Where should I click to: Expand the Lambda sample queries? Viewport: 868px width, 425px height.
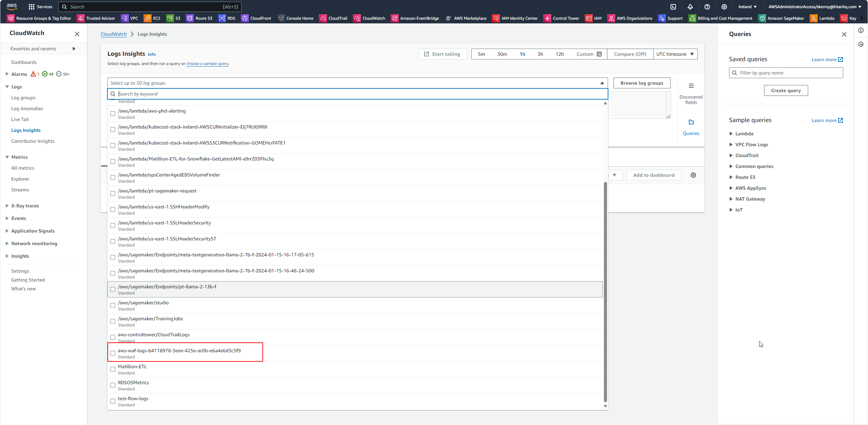coord(731,134)
